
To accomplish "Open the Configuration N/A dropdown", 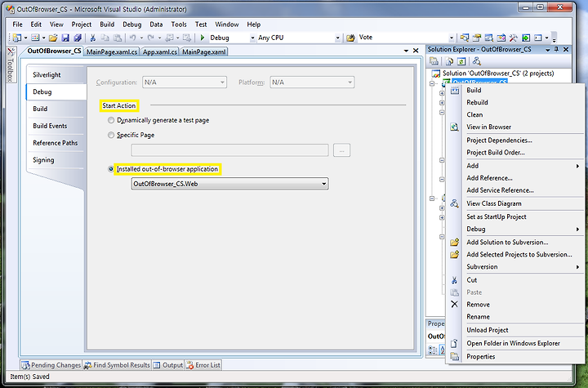I will click(185, 83).
